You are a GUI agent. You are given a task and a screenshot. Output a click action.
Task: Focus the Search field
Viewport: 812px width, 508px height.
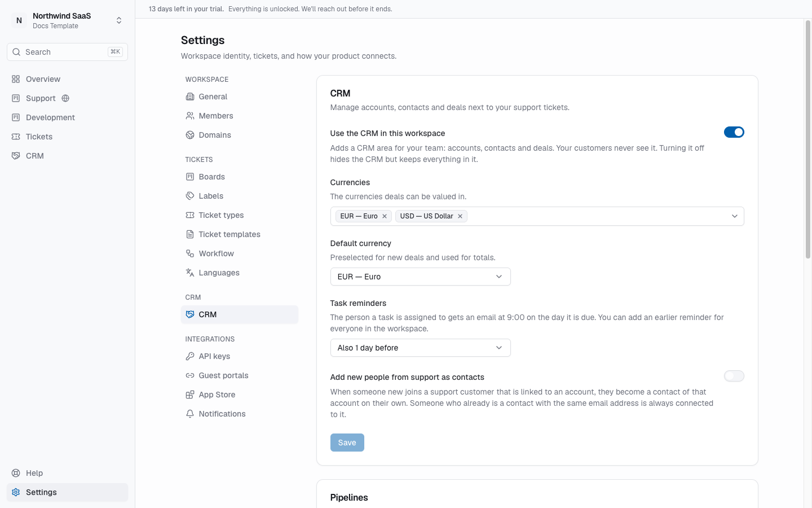[x=67, y=52]
